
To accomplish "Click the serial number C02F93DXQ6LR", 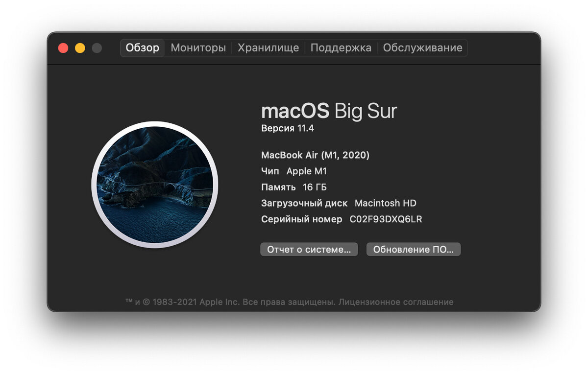I will coord(386,219).
